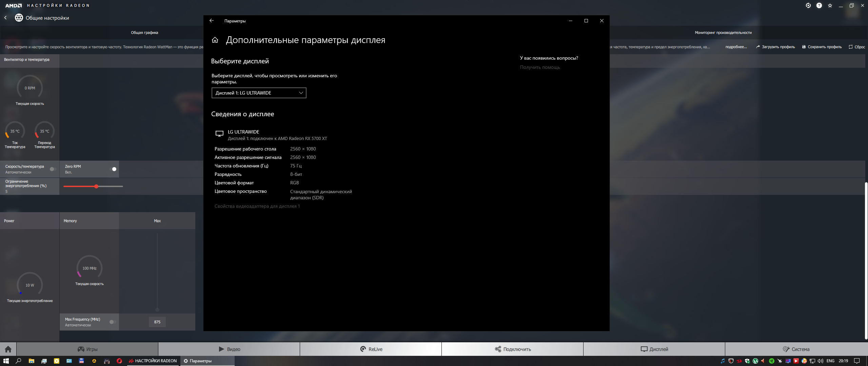Click Сохранить профиль button
Screen dimensions: 868x366
point(822,47)
